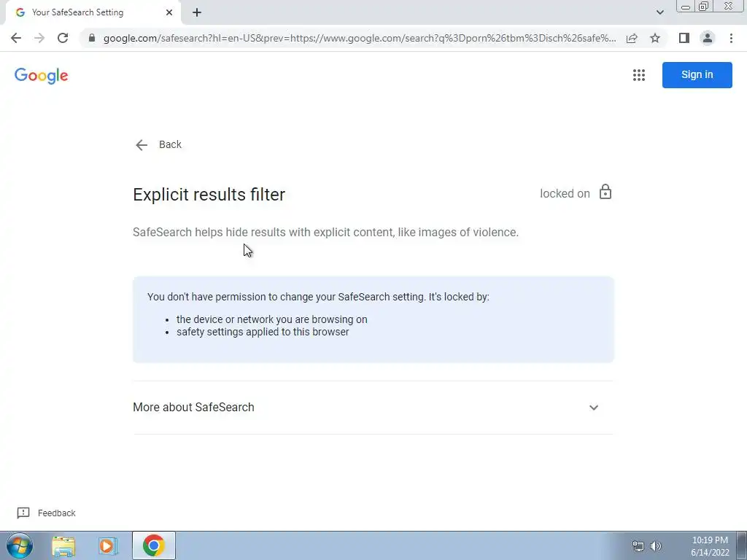Click the browser forward arrow
Image resolution: width=747 pixels, height=560 pixels.
coord(39,38)
